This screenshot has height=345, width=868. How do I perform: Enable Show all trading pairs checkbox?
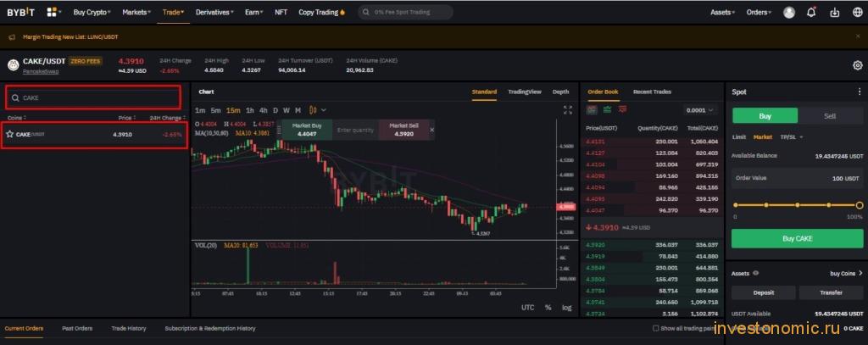[656, 328]
